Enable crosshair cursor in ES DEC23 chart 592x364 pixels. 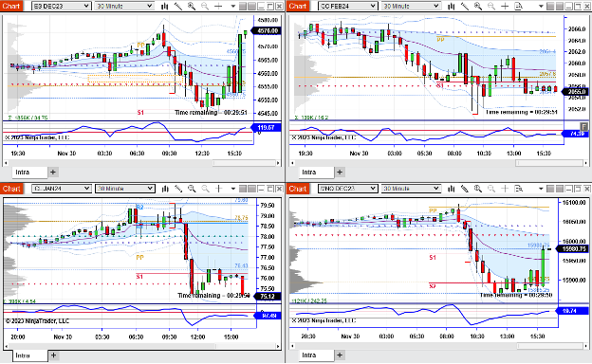tap(218, 6)
